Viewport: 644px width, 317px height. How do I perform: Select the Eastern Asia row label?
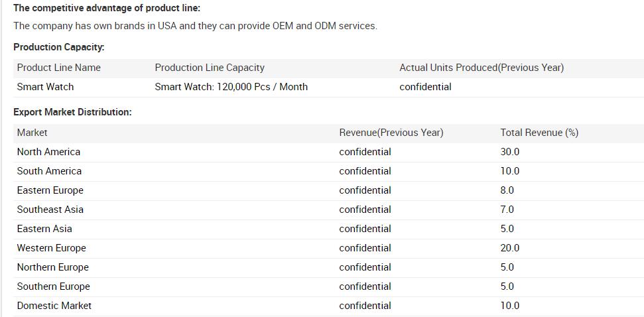click(x=44, y=229)
